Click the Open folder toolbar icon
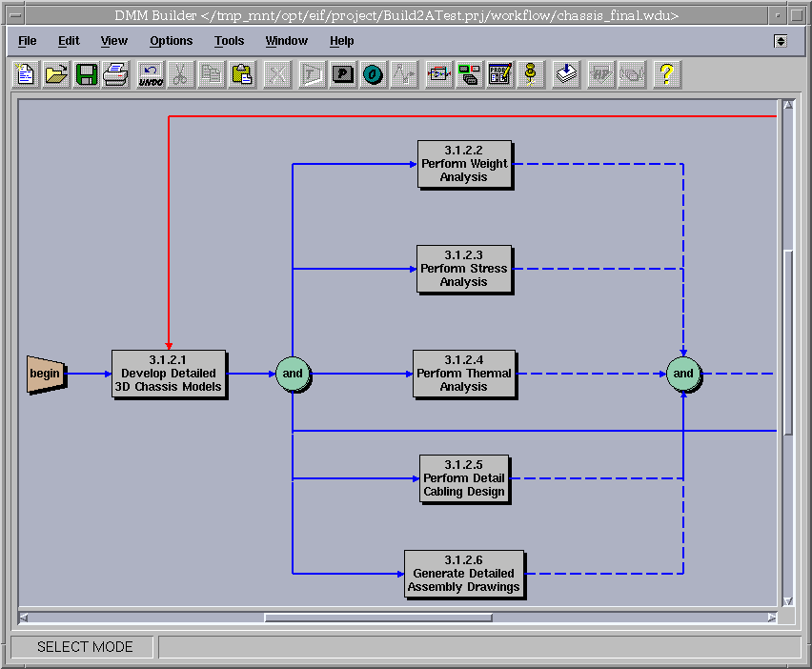 pyautogui.click(x=56, y=74)
